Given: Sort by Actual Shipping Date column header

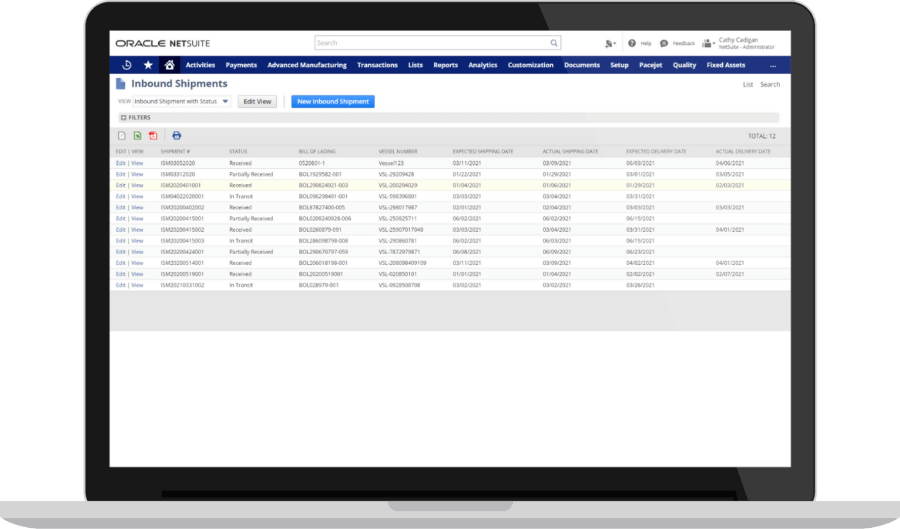Looking at the screenshot, I should pyautogui.click(x=570, y=151).
